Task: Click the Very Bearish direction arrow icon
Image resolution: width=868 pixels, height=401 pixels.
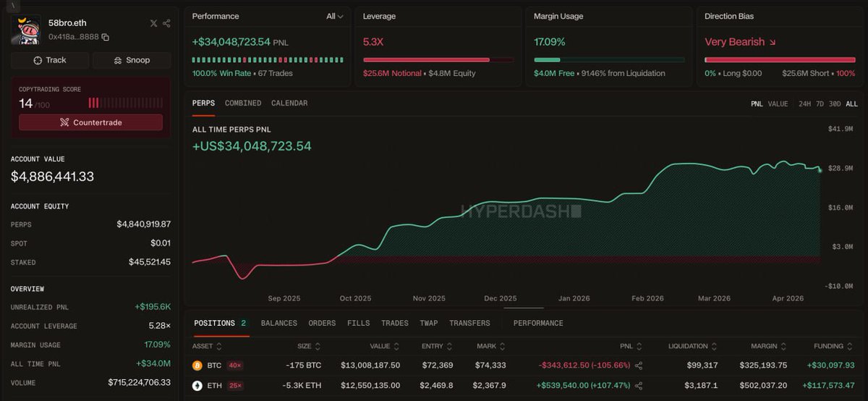Action: 773,43
